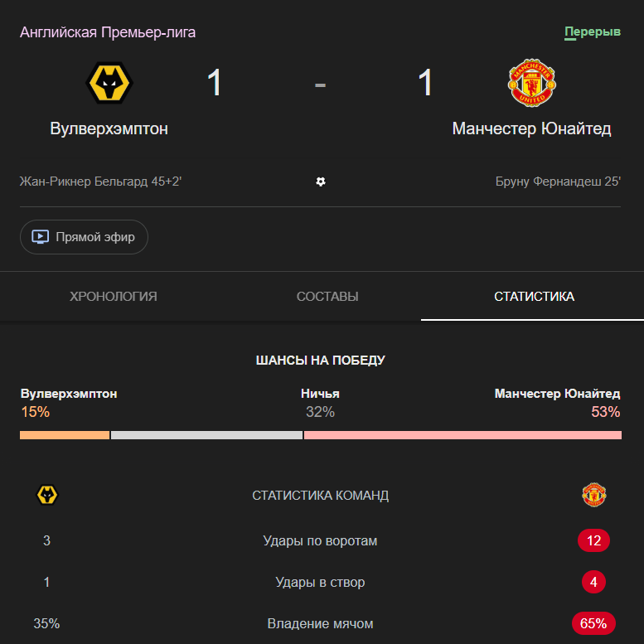This screenshot has width=644, height=644.
Task: Open the Вулверхэмптон team name link
Action: tap(109, 128)
